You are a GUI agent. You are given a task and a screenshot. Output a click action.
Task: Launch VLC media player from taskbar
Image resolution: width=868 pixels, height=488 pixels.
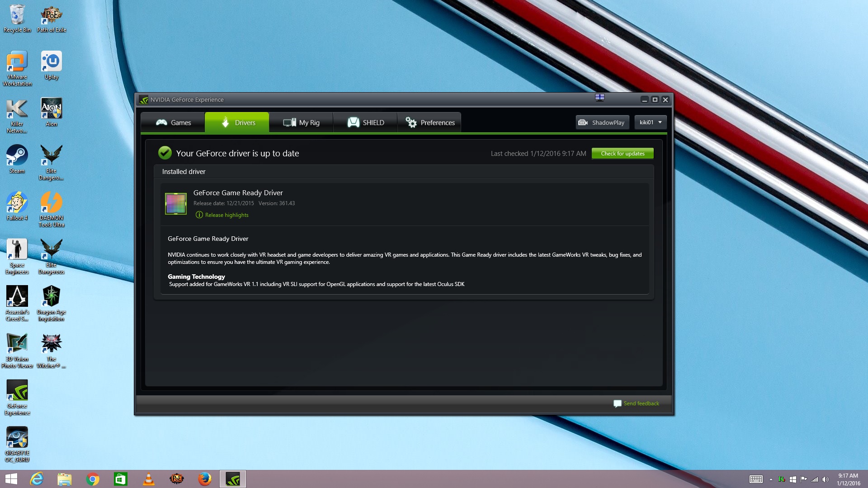tap(149, 479)
